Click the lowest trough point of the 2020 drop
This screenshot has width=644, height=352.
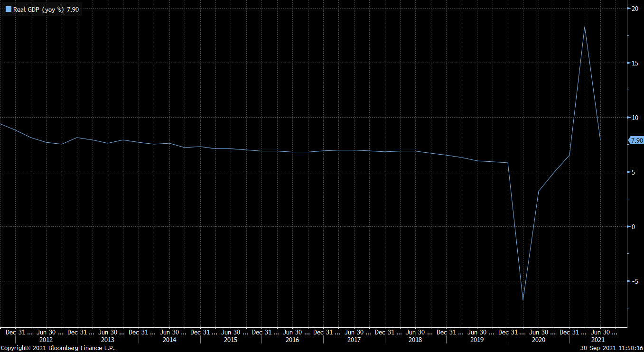tap(523, 300)
